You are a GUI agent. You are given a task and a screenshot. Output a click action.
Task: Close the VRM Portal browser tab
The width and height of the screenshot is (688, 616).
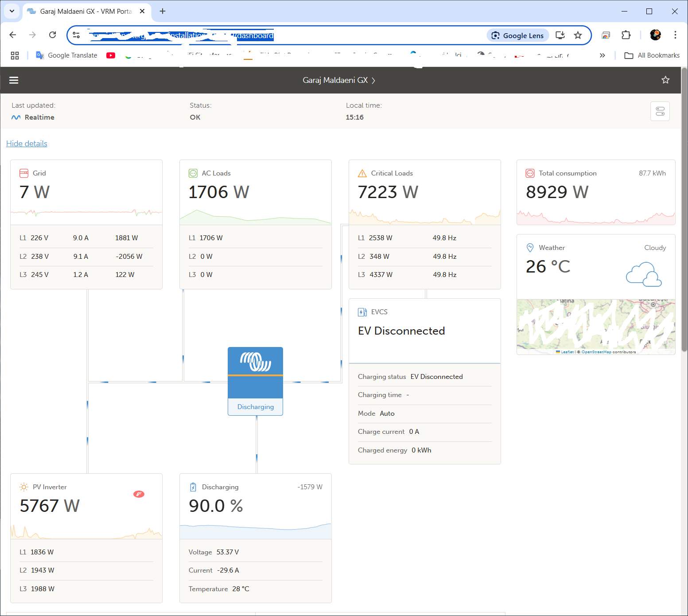142,12
